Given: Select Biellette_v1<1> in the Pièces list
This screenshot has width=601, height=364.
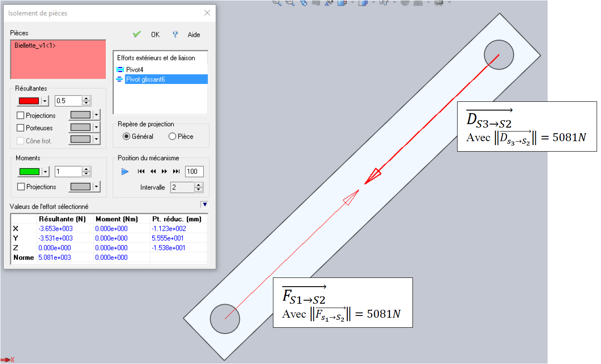Looking at the screenshot, I should click(35, 45).
